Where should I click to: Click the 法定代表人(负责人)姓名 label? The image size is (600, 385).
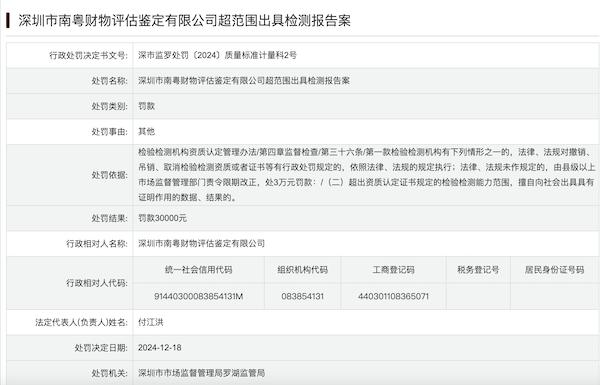click(82, 323)
